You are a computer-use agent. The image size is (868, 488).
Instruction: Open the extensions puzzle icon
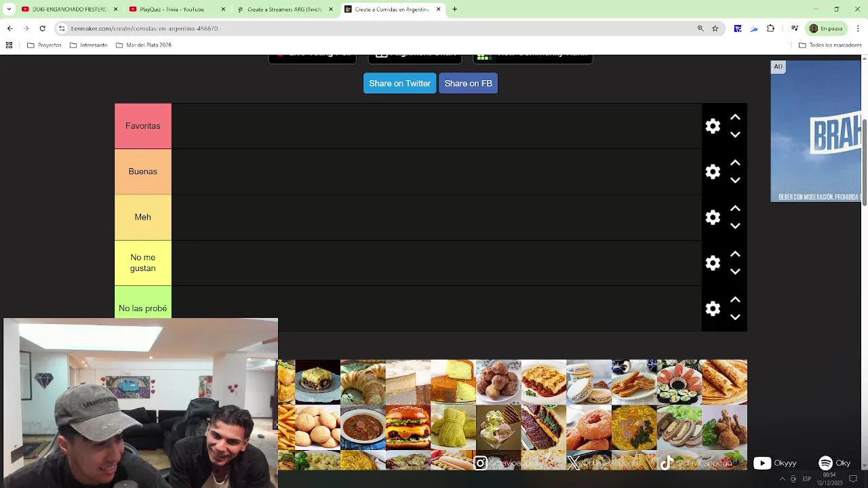pos(770,28)
